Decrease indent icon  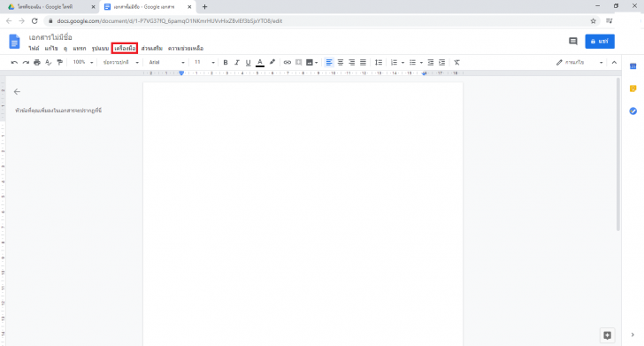[x=431, y=63]
